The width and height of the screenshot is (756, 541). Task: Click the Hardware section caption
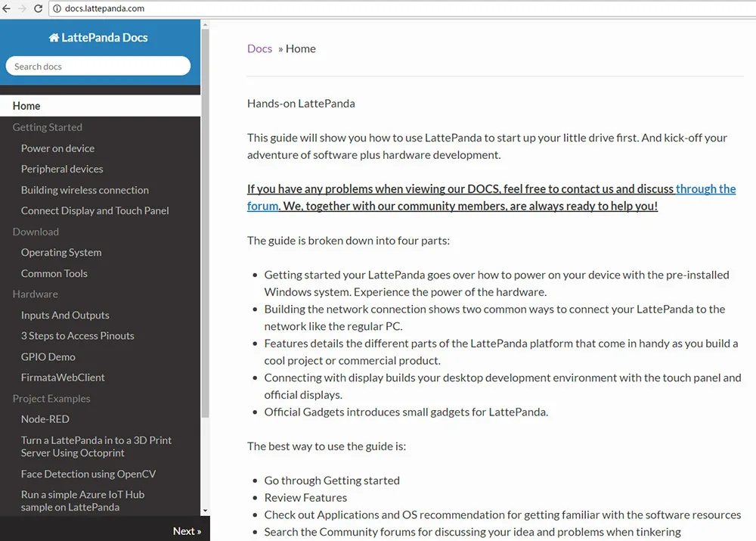point(36,294)
